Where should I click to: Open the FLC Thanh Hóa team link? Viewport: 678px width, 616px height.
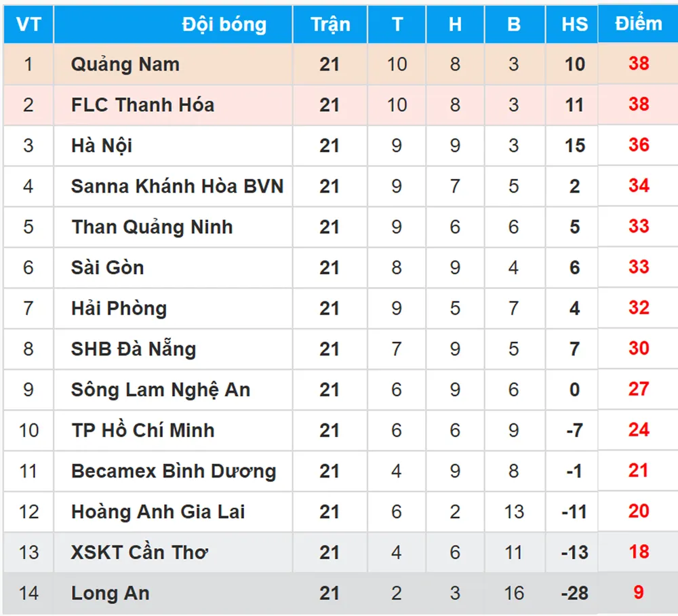(142, 105)
